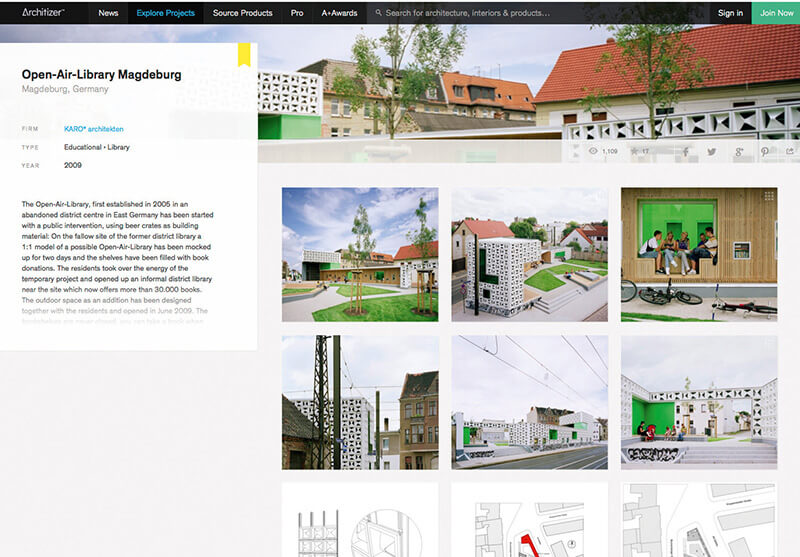Open photo of library with lawn and trees
The image size is (800, 557).
tap(360, 255)
